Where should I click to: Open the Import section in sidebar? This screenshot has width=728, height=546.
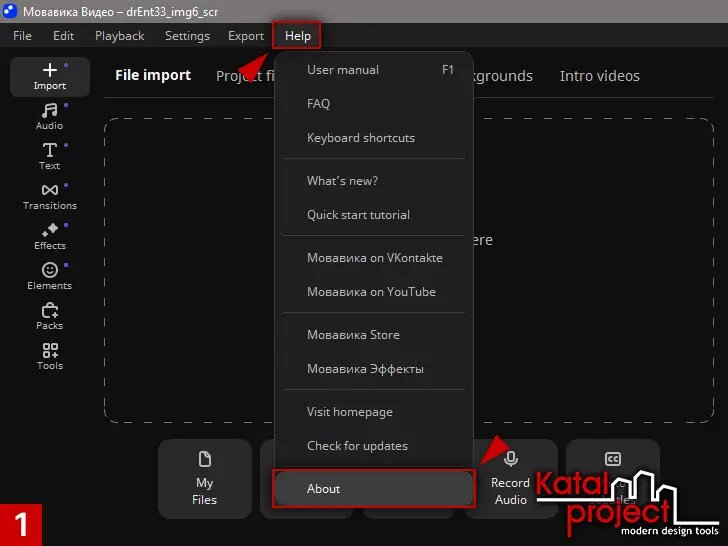(x=50, y=77)
